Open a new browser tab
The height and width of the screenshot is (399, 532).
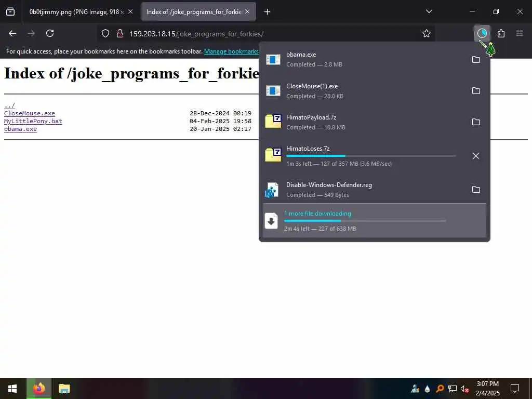pyautogui.click(x=268, y=12)
